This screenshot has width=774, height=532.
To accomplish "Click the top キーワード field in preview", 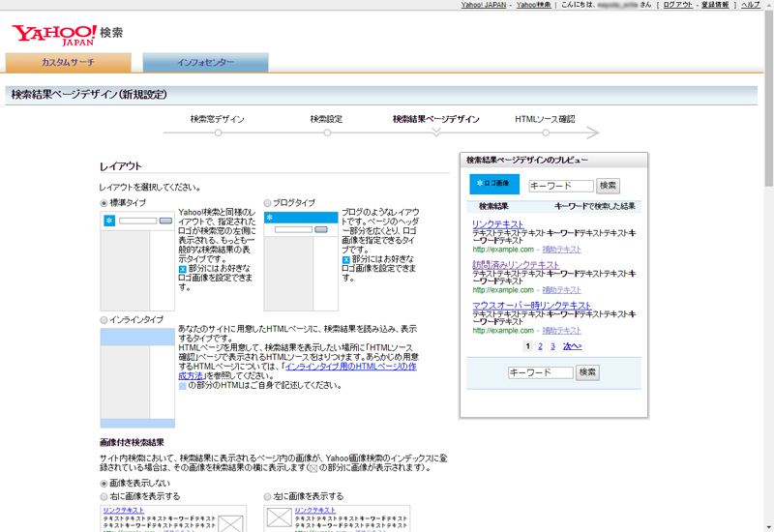I will [x=561, y=186].
